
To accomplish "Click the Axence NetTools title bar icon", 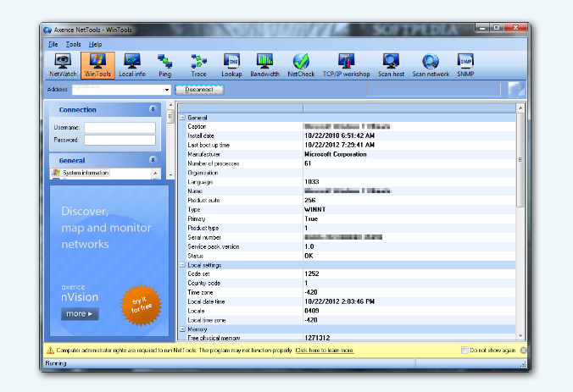I will point(47,30).
